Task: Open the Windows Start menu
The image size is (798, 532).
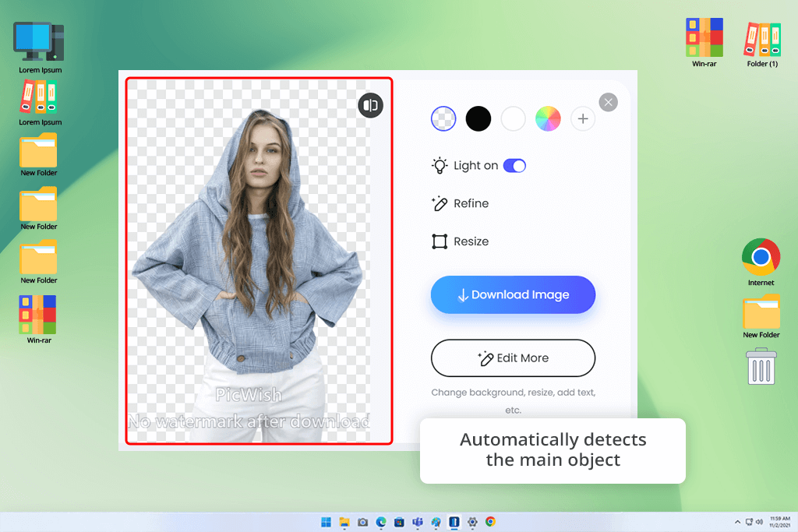Action: [327, 522]
